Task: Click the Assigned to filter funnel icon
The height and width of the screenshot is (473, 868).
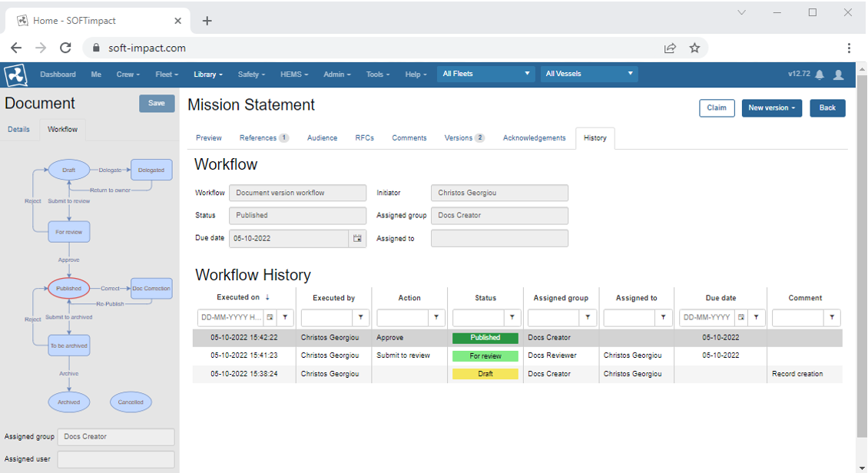Action: (x=663, y=318)
